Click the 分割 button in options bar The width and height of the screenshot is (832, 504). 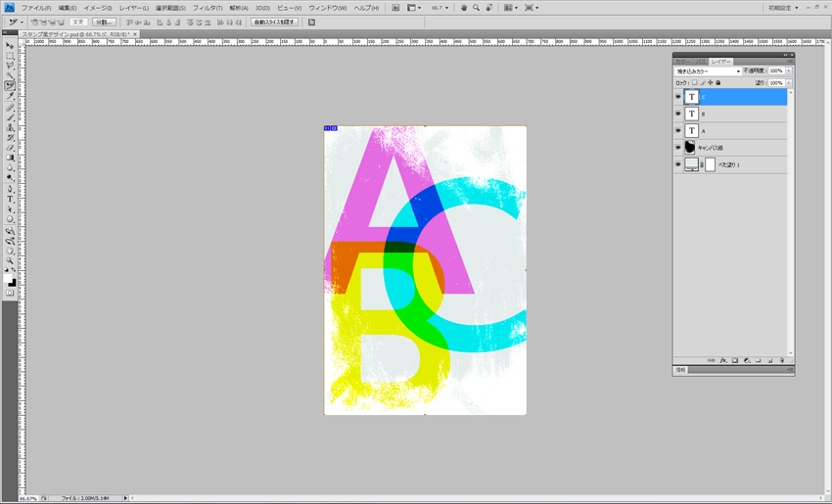point(104,22)
